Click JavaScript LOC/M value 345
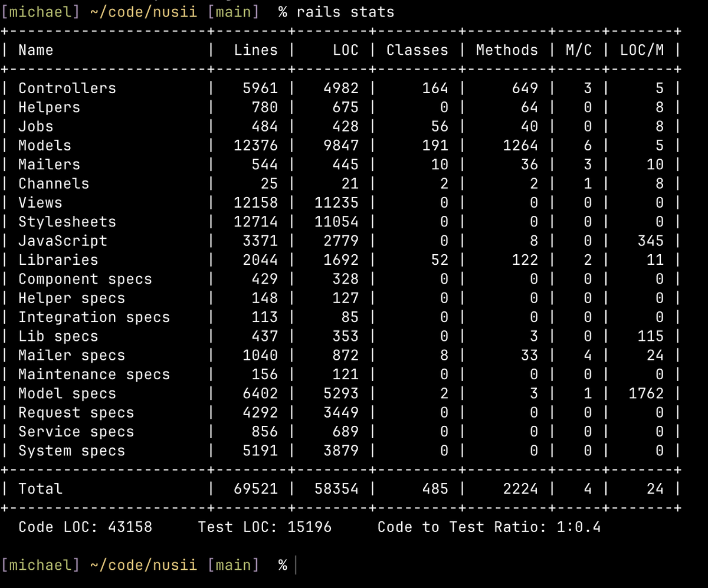This screenshot has height=588, width=708. [x=650, y=241]
